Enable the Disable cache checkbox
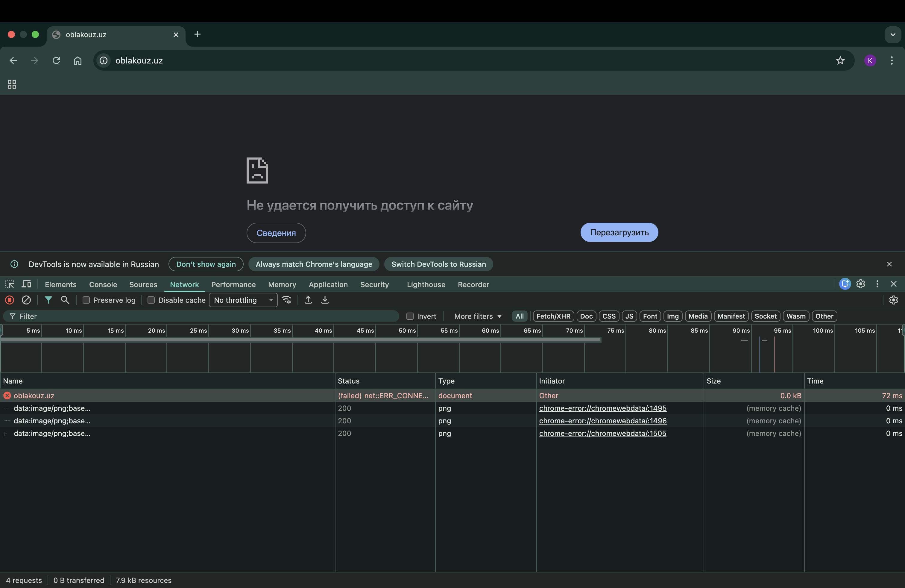This screenshot has height=588, width=905. pos(151,300)
